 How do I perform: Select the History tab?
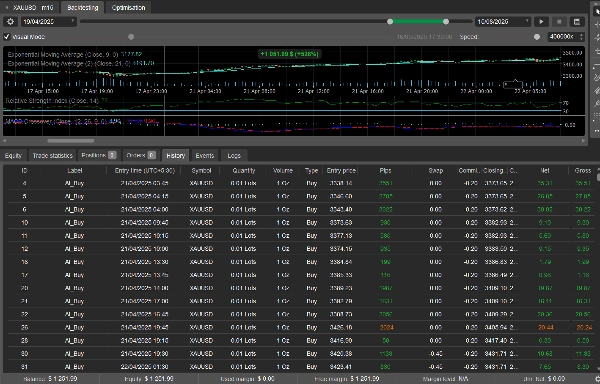click(176, 156)
